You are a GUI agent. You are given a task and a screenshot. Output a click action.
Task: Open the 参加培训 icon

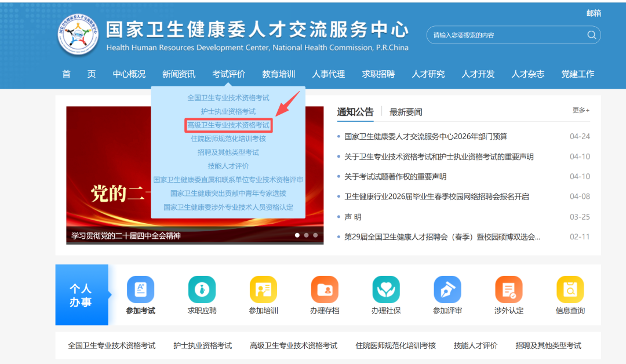pos(264,289)
